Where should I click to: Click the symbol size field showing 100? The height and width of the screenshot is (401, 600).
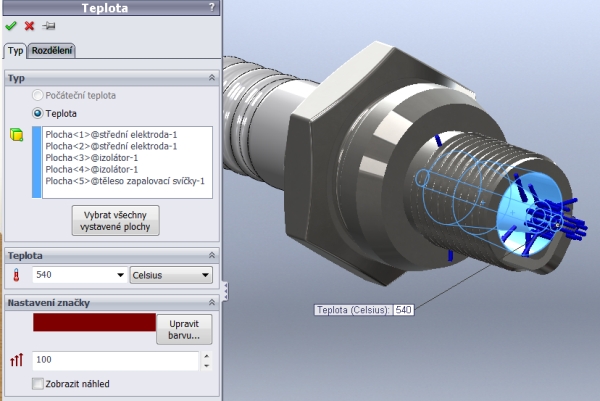[x=115, y=360]
